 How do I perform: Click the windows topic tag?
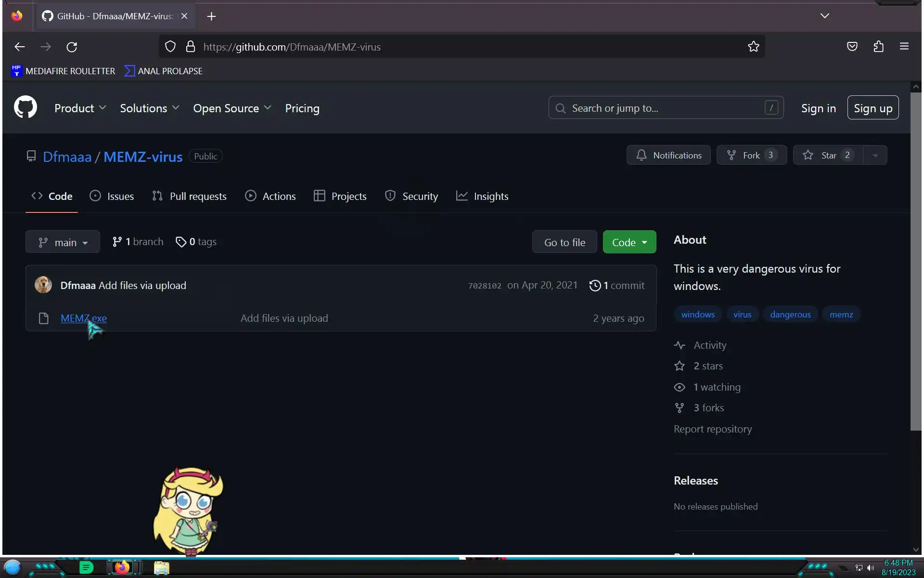click(x=697, y=315)
